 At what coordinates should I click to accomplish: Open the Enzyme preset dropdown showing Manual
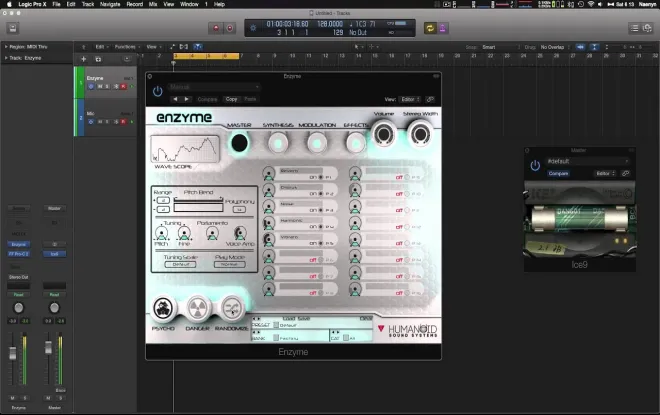tap(214, 87)
